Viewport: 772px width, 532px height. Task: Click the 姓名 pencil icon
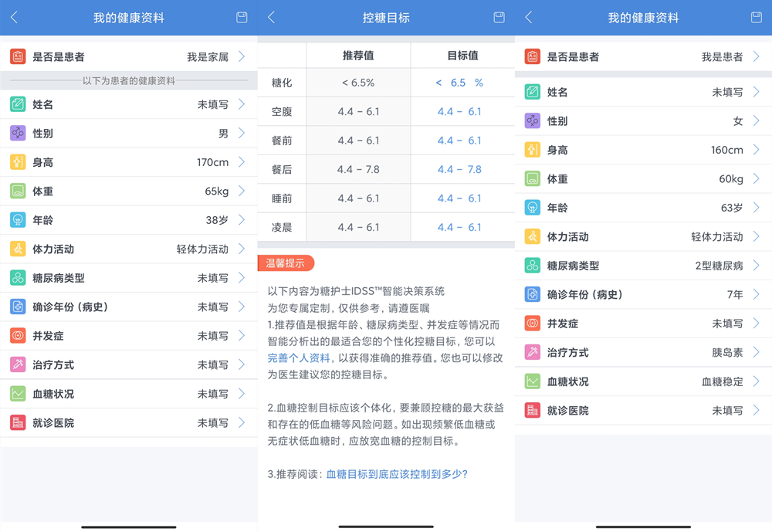[x=17, y=103]
